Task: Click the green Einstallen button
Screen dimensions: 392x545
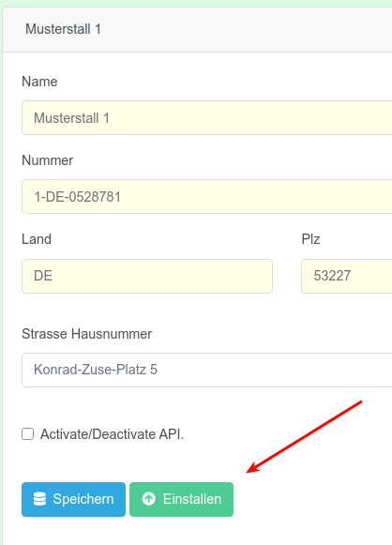Action: point(181,499)
